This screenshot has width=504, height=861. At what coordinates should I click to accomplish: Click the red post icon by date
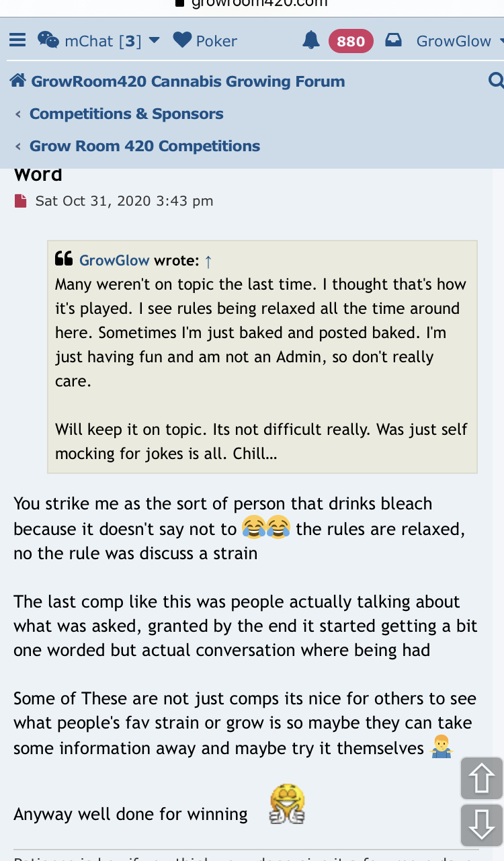point(21,201)
